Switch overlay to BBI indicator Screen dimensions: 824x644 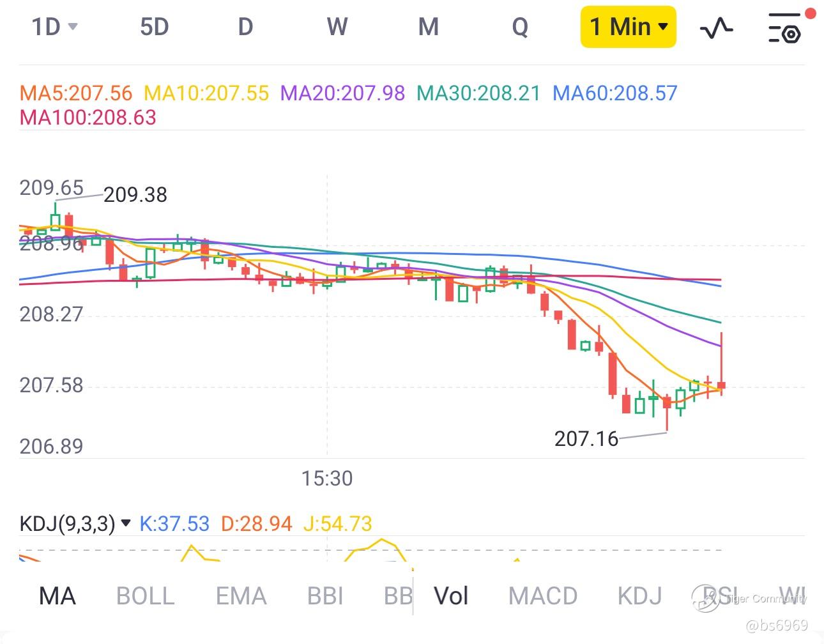click(x=325, y=596)
